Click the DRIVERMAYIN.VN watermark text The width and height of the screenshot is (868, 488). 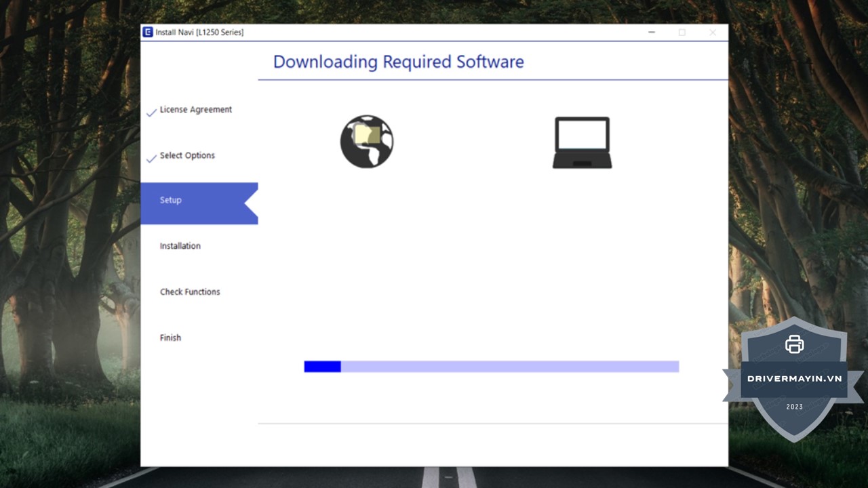(x=794, y=379)
